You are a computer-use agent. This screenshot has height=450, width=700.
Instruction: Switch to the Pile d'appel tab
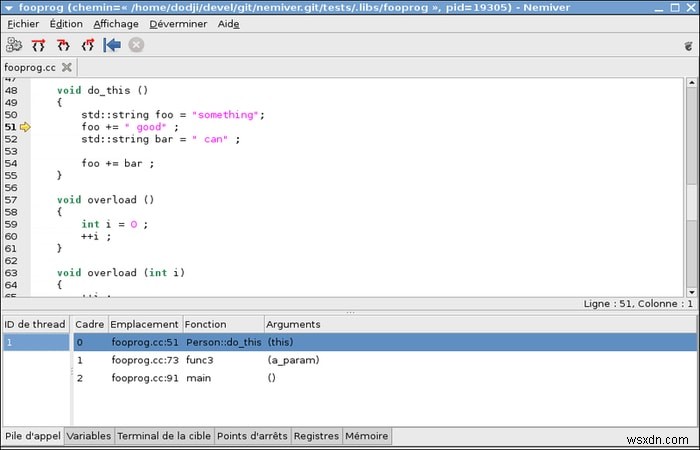click(33, 436)
